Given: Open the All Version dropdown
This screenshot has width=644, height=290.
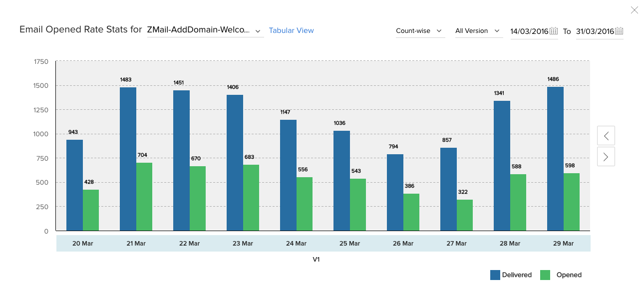Looking at the screenshot, I should (x=478, y=31).
